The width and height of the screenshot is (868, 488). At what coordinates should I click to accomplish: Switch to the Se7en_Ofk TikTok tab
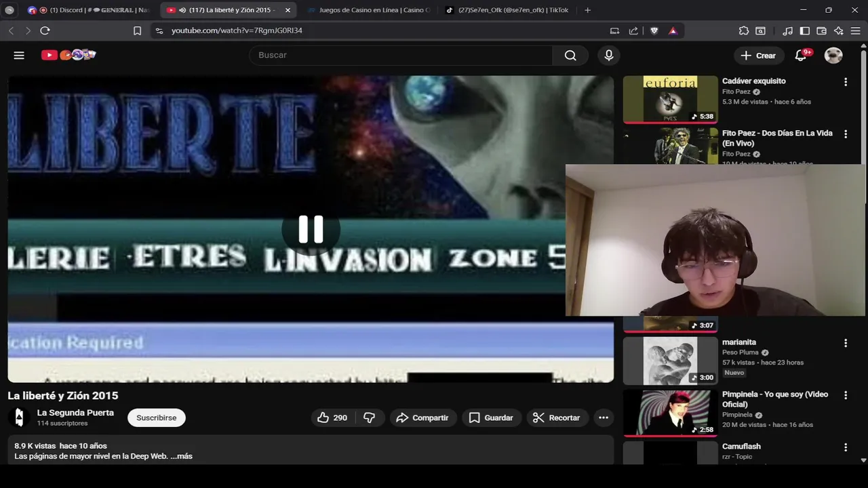(507, 10)
